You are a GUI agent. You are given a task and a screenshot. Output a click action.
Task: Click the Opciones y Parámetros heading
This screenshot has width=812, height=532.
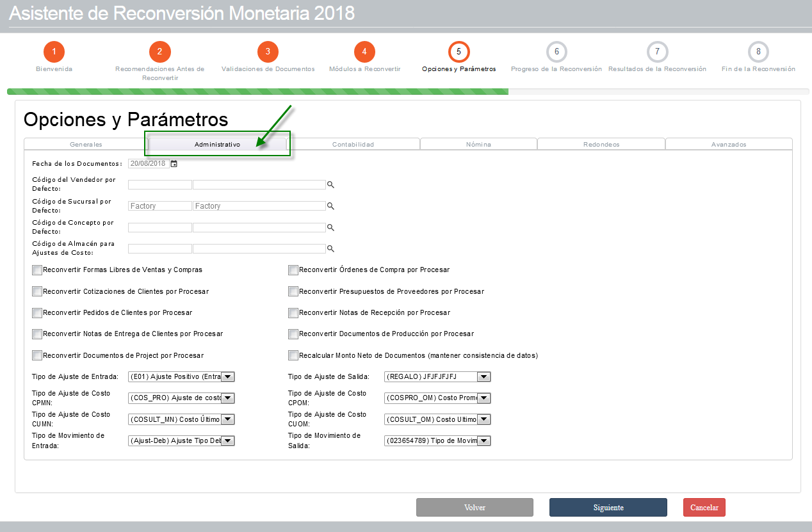(x=126, y=120)
